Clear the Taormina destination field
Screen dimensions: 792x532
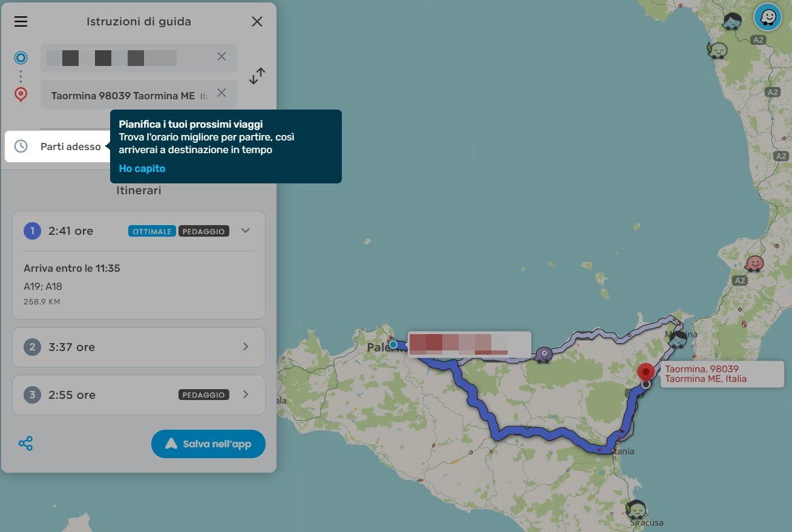[221, 93]
